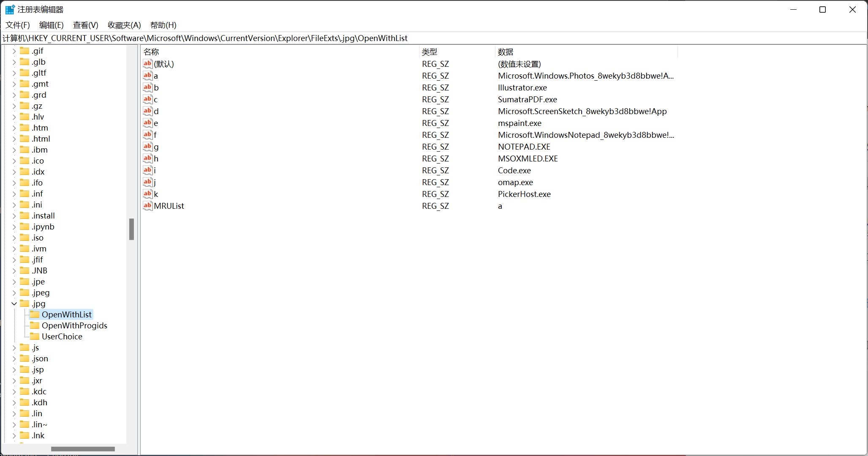868x456 pixels.
Task: Click the Registry Editor icon in the title bar
Action: (x=9, y=9)
